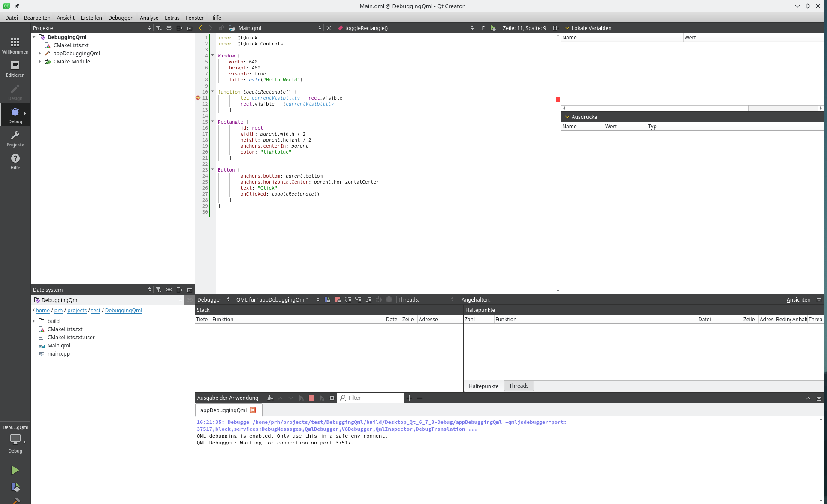The image size is (827, 504).
Task: Step out of function in debugger toolbar
Action: 368,299
